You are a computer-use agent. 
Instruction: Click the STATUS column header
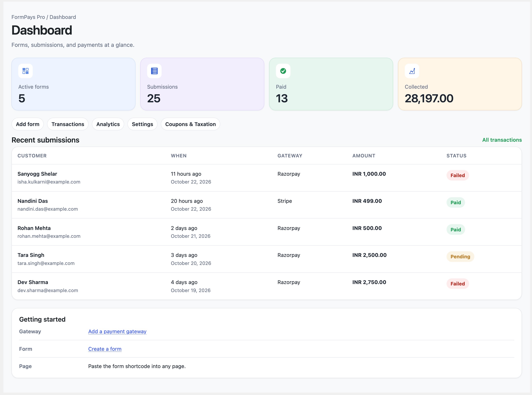(456, 156)
